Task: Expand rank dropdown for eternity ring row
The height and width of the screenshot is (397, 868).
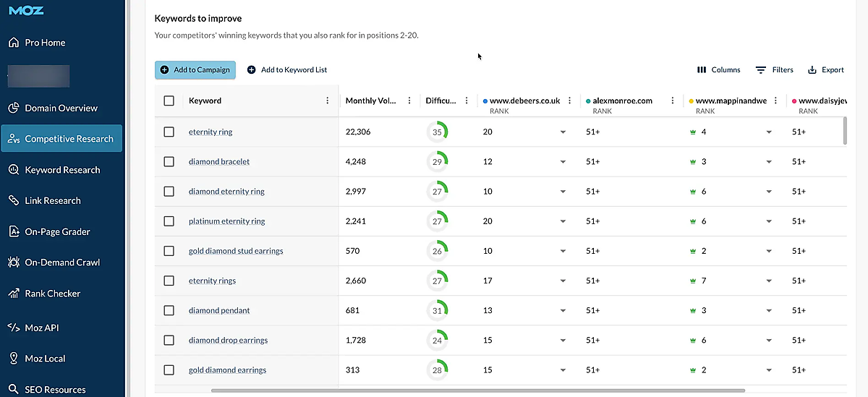Action: pyautogui.click(x=563, y=132)
